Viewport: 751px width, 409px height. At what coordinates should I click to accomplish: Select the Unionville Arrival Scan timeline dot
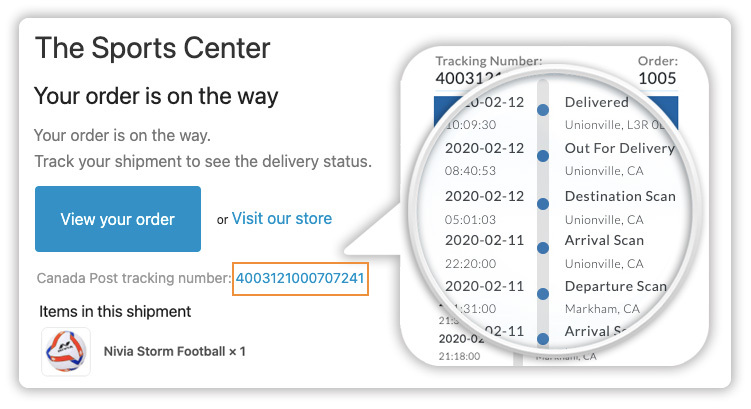[x=543, y=248]
